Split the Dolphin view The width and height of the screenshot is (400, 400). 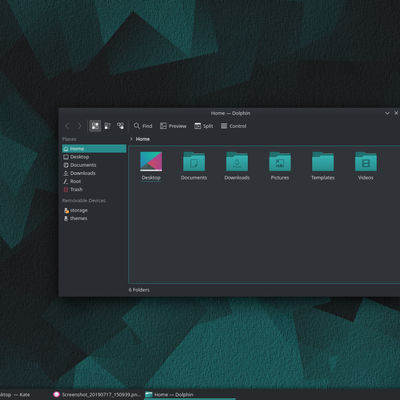[x=204, y=126]
